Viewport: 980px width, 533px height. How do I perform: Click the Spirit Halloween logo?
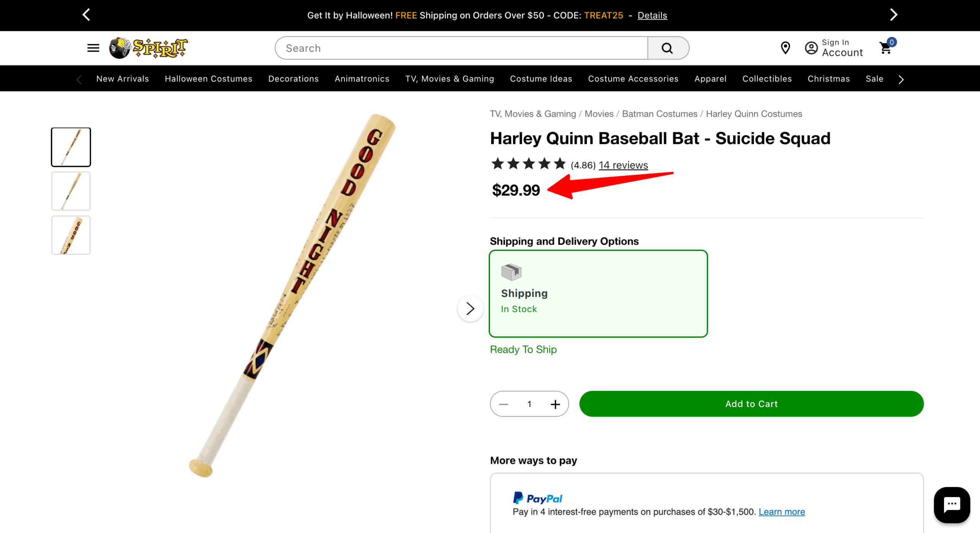coord(149,48)
